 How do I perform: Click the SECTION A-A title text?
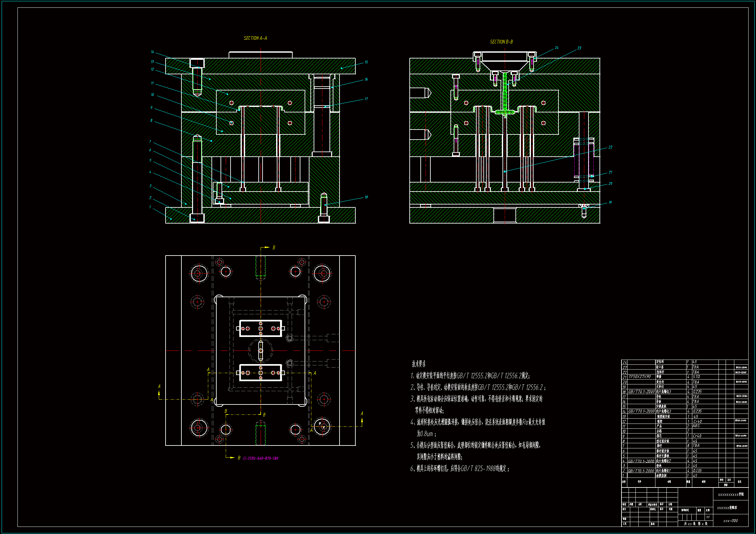click(x=255, y=38)
